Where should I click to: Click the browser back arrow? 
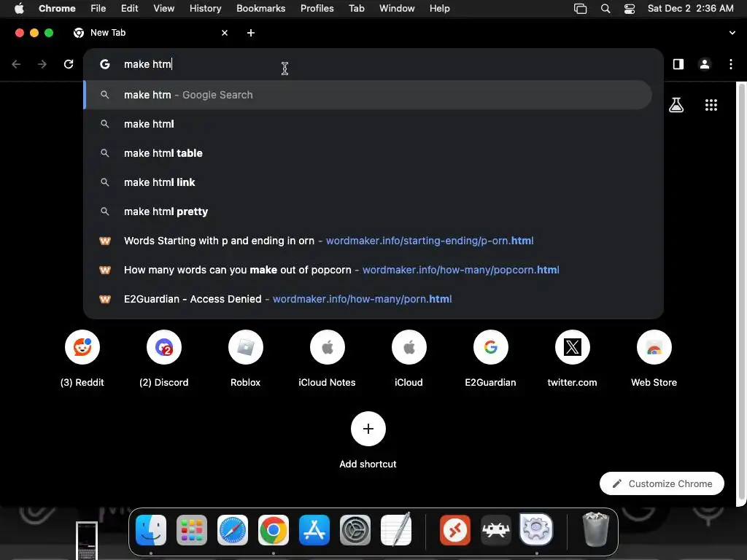coord(16,64)
